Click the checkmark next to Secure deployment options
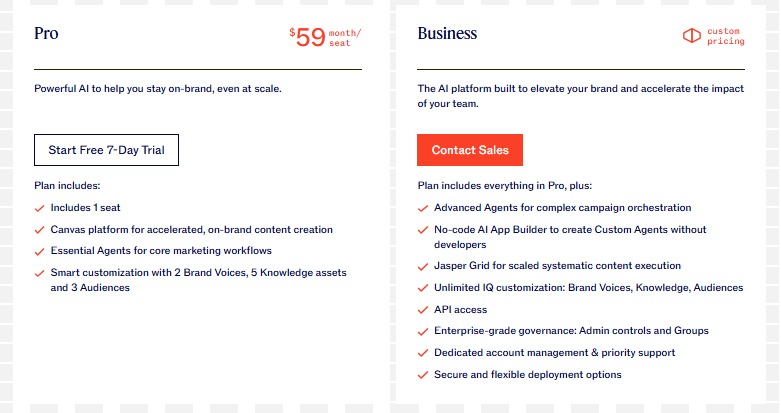This screenshot has height=413, width=781. click(x=423, y=375)
